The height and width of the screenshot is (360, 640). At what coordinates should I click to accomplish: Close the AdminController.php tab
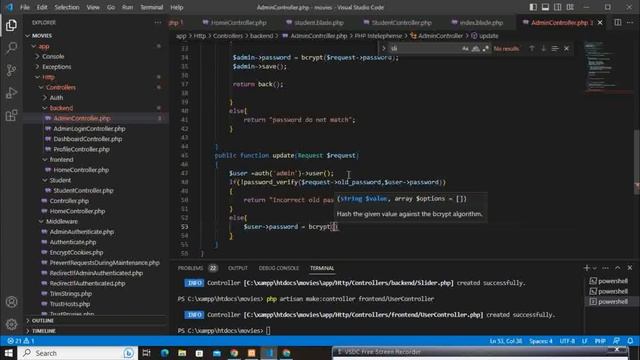[600, 22]
